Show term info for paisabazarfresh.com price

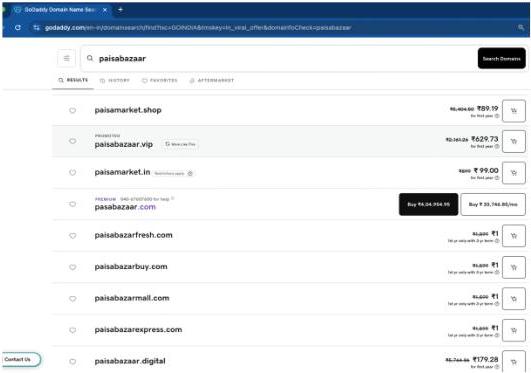(497, 241)
